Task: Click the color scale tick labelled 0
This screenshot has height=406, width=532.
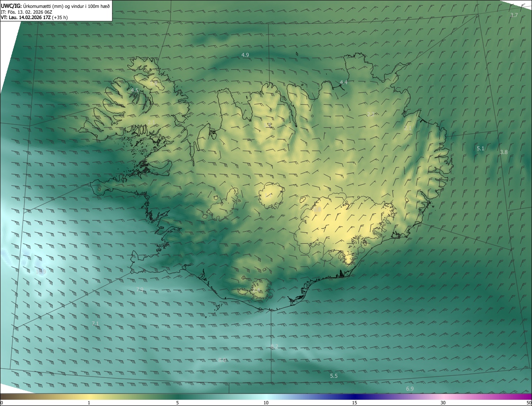Action: (x=2, y=403)
